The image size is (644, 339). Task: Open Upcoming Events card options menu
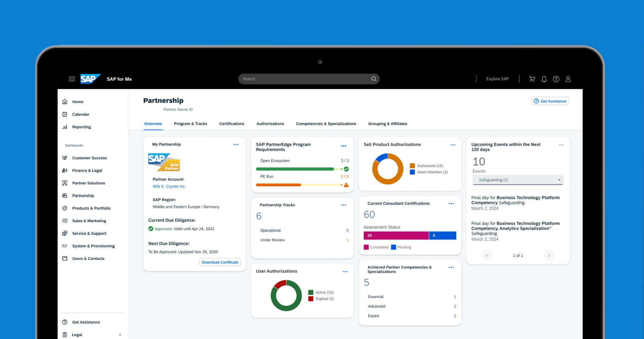pyautogui.click(x=561, y=145)
